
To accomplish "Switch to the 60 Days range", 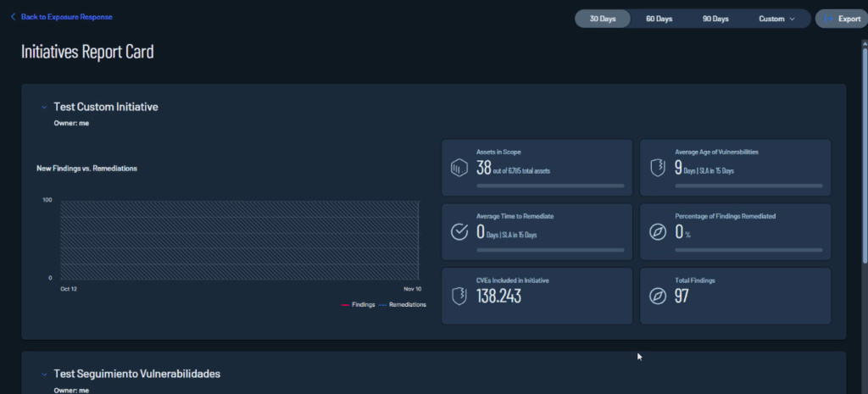I will pos(659,19).
